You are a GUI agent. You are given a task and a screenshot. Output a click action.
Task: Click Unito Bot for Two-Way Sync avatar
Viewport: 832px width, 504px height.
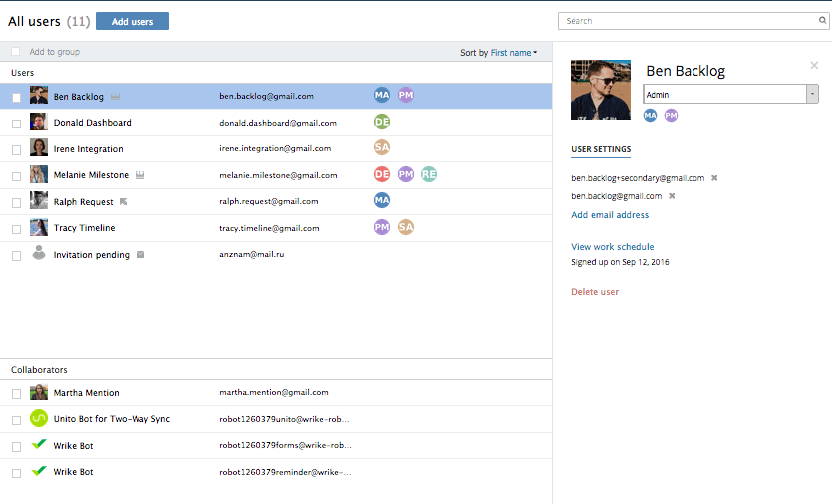pyautogui.click(x=39, y=419)
